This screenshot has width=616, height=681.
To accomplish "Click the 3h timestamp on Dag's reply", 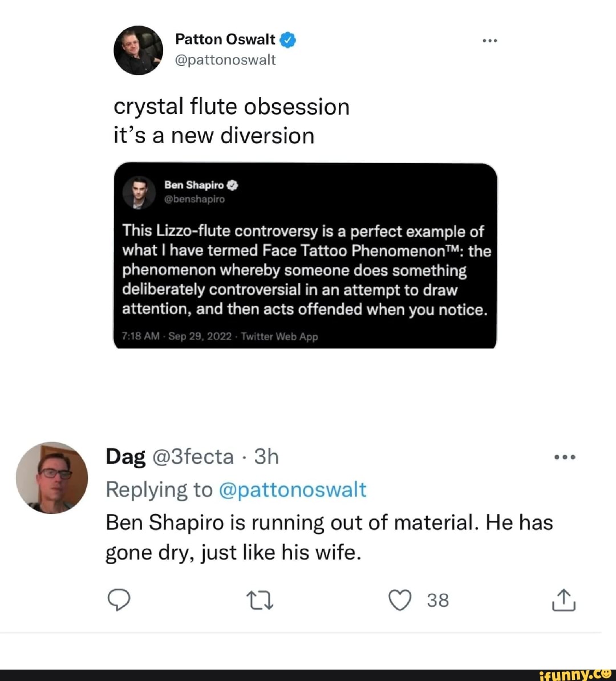I will 266,457.
